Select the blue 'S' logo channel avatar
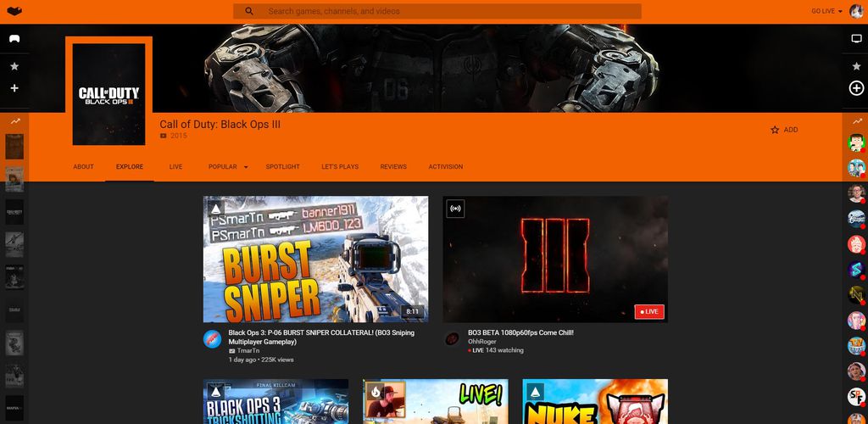 click(856, 270)
